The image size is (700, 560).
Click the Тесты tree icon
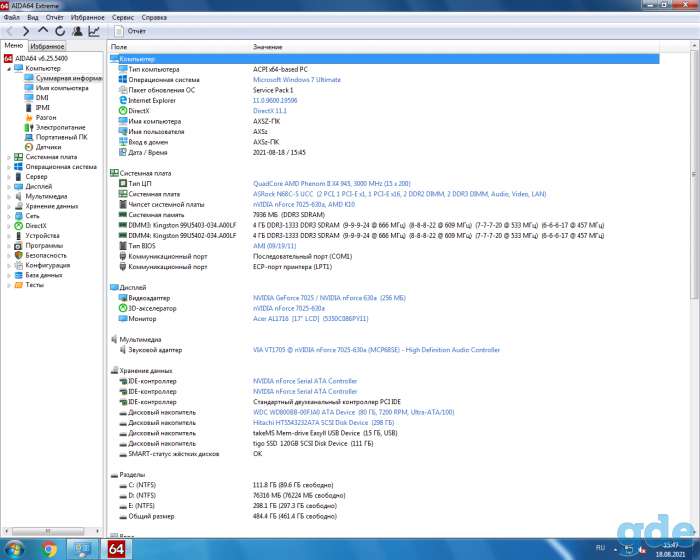(18, 285)
